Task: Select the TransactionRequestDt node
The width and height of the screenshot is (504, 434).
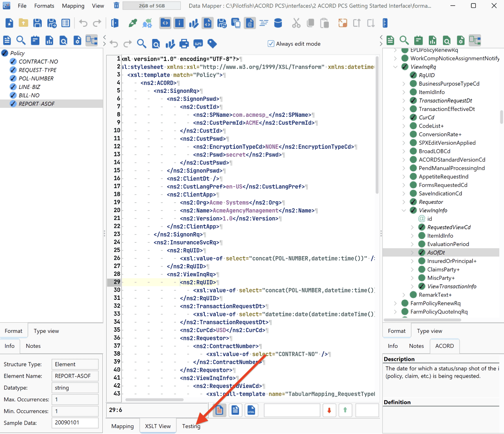Action: click(445, 101)
